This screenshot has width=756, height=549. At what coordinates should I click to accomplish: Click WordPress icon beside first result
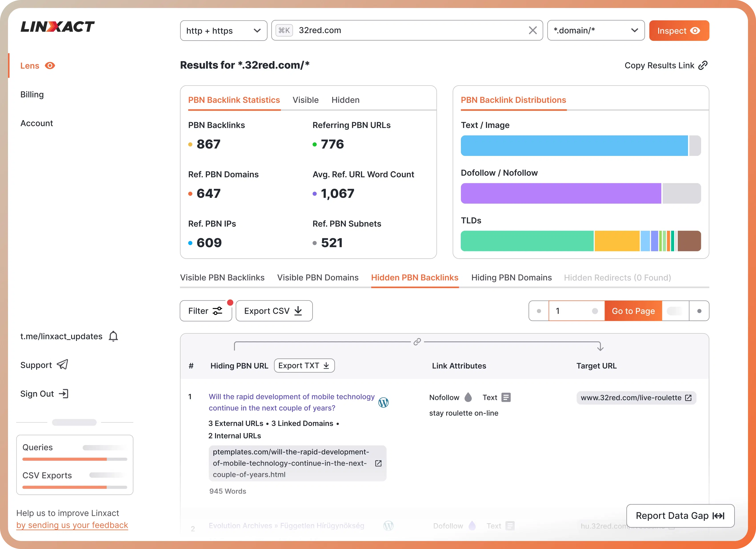pos(383,402)
